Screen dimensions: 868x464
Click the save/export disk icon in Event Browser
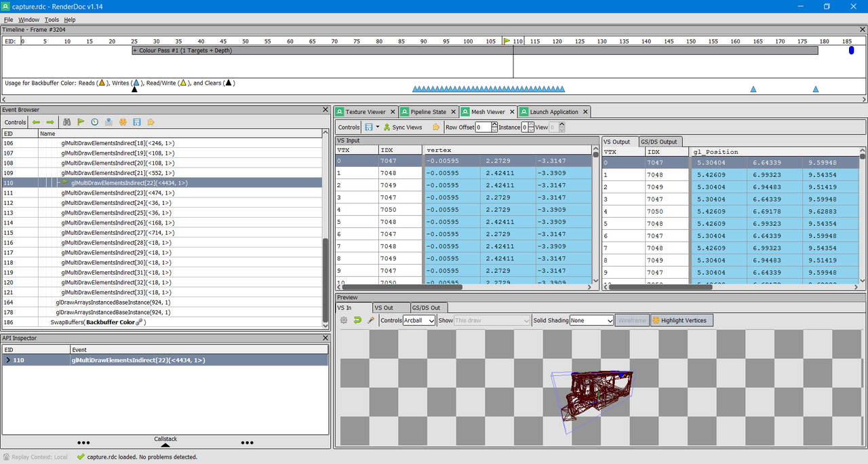point(137,122)
